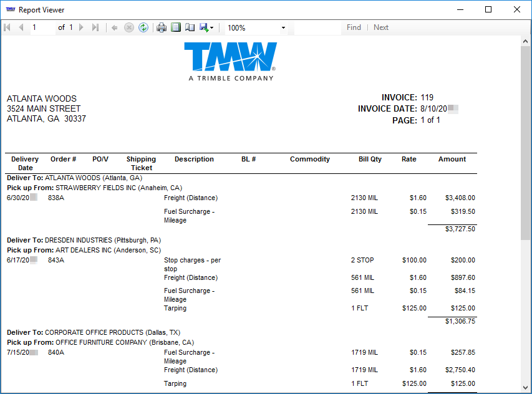The width and height of the screenshot is (532, 394).
Task: Click Pick up From STRAWBERRY FIELDS INC line
Action: [94, 188]
